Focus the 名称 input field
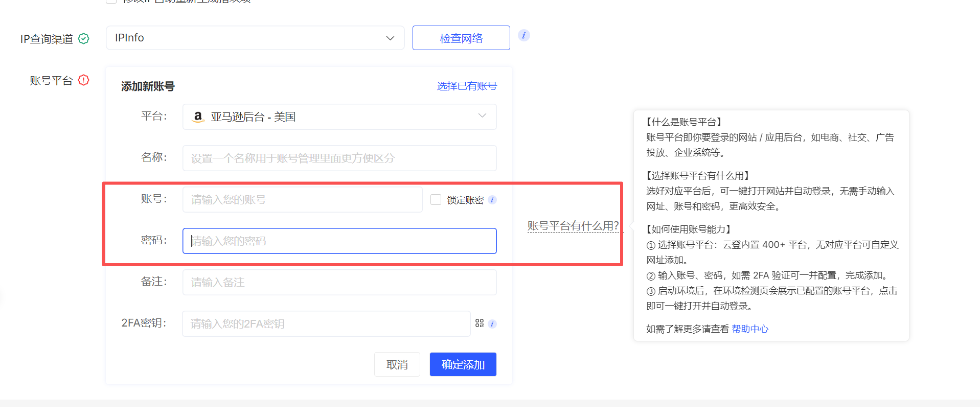Viewport: 980px width, 418px height. coord(339,158)
